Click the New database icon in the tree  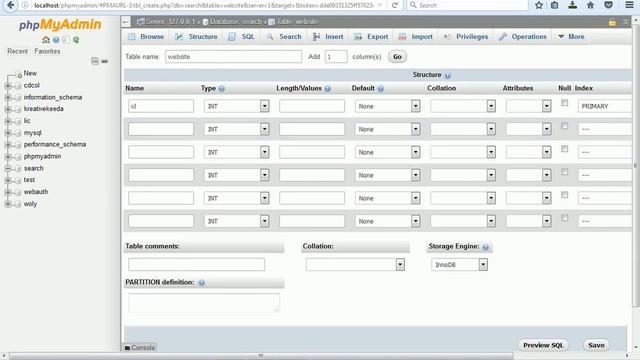[18, 74]
